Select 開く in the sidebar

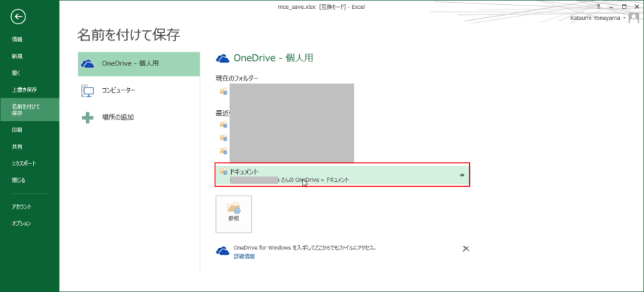16,73
